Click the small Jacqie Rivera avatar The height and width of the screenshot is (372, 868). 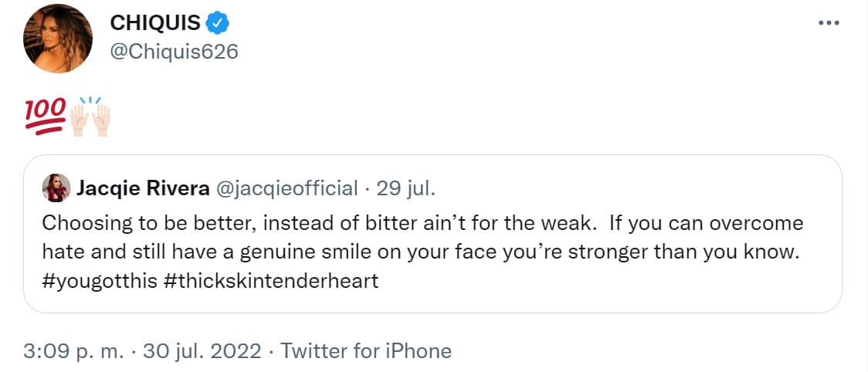pos(58,188)
